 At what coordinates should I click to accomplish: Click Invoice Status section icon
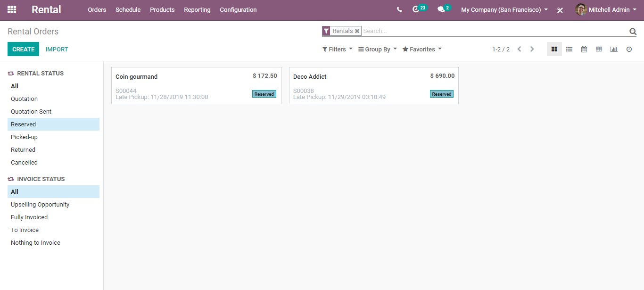[x=11, y=179]
